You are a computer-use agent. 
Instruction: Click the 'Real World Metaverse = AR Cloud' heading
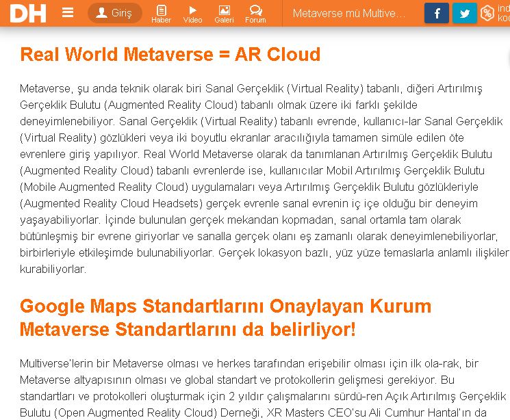pos(170,55)
